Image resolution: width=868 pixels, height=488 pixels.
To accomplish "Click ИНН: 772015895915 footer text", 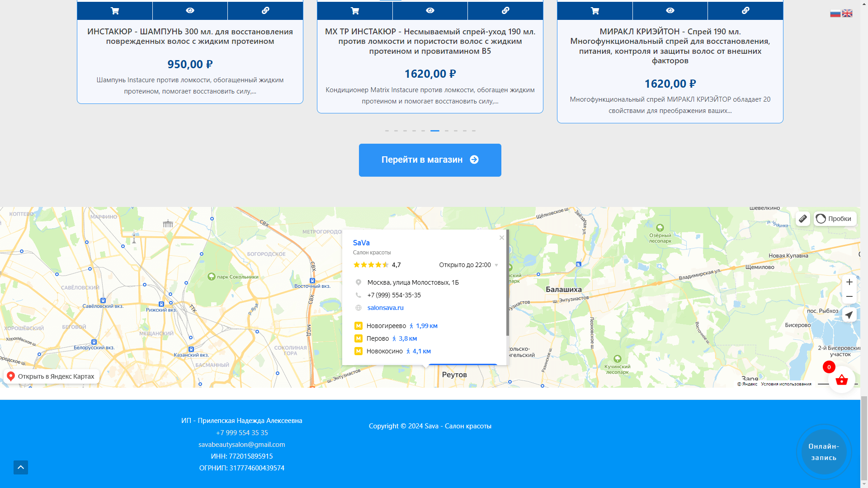I will pos(242,456).
